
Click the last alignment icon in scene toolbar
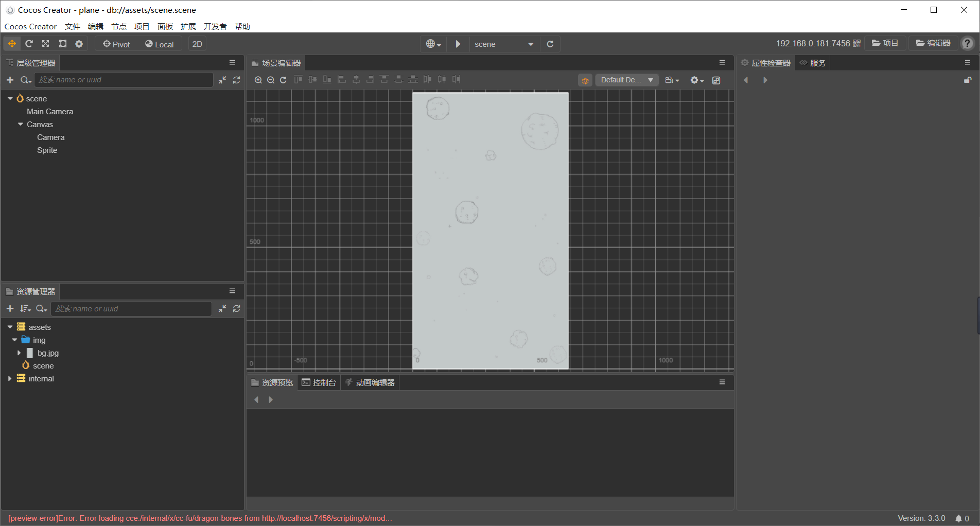(457, 79)
